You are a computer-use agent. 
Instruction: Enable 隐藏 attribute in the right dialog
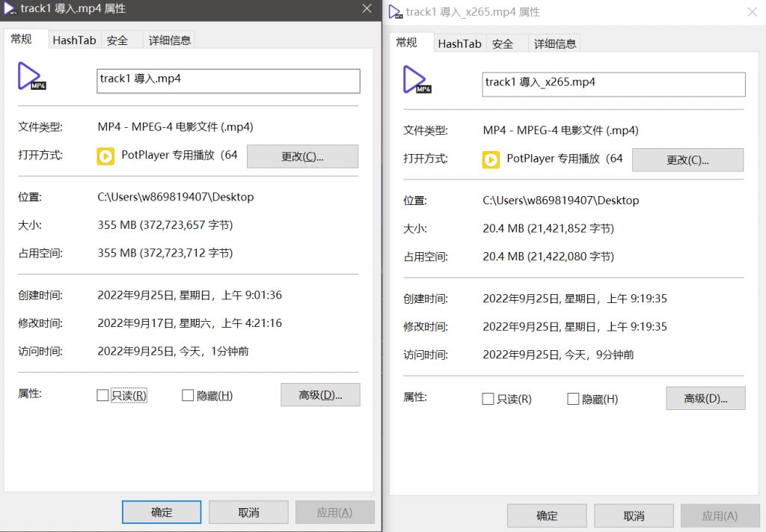573,399
